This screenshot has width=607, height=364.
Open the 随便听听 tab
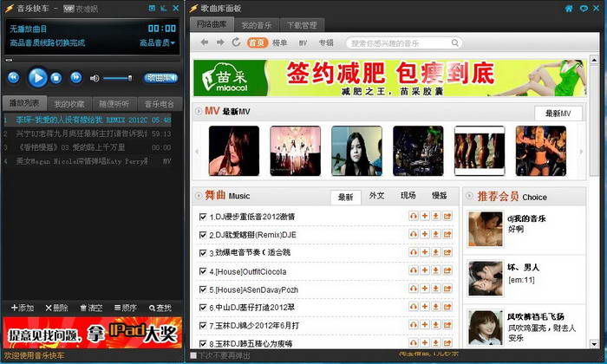coord(114,104)
